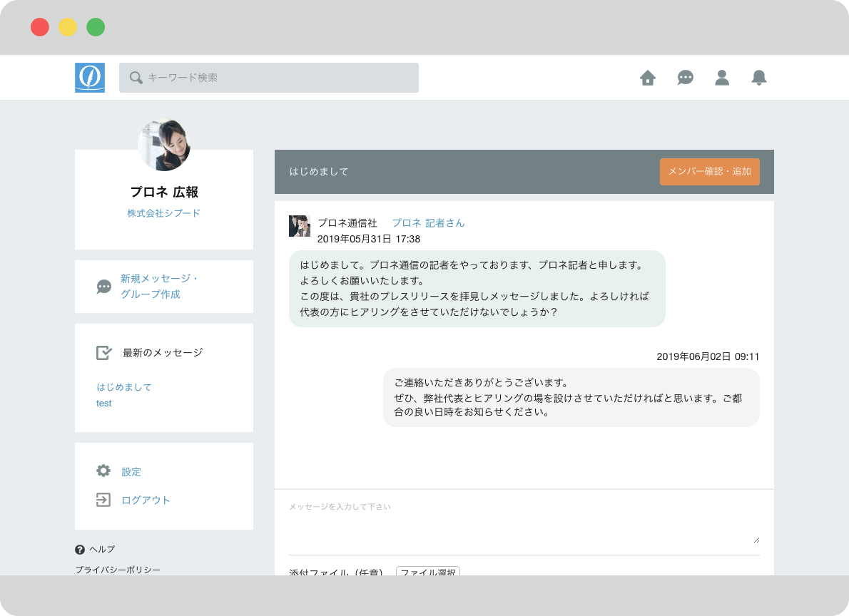Click the chat bubble icon beside 新規メッセージ
Viewport: 849px width, 616px height.
click(x=104, y=287)
